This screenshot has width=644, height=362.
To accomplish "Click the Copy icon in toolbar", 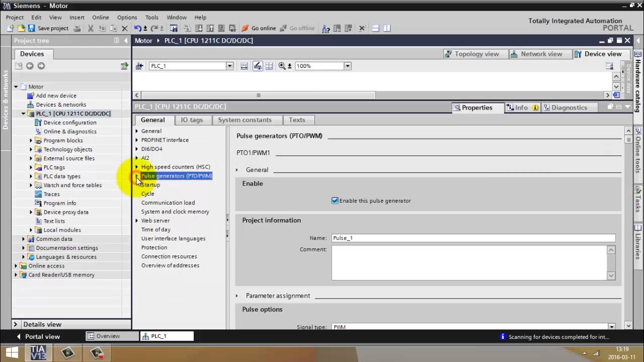I will pos(103,28).
